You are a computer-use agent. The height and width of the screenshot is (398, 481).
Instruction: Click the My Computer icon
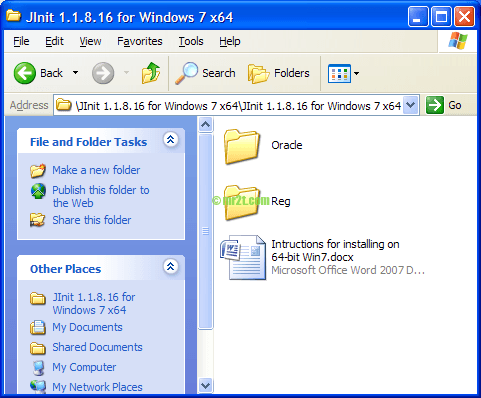point(39,368)
